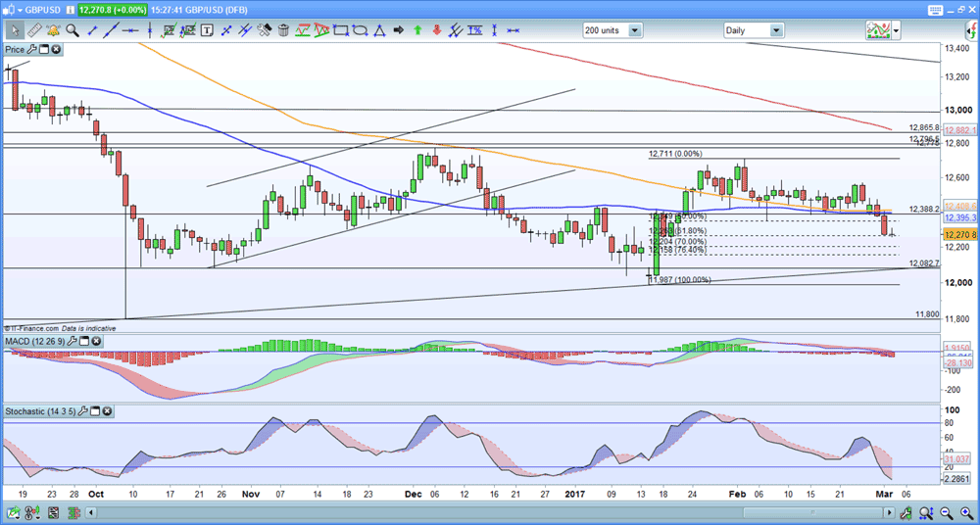
Task: Zoom out the chart with minus magnifier
Action: [x=946, y=512]
